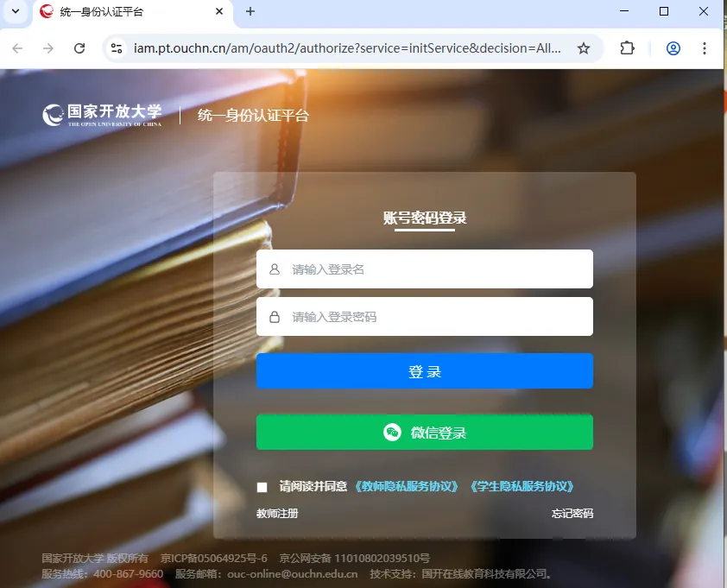Reload the current page
Screen dimensions: 727x588
coord(79,48)
